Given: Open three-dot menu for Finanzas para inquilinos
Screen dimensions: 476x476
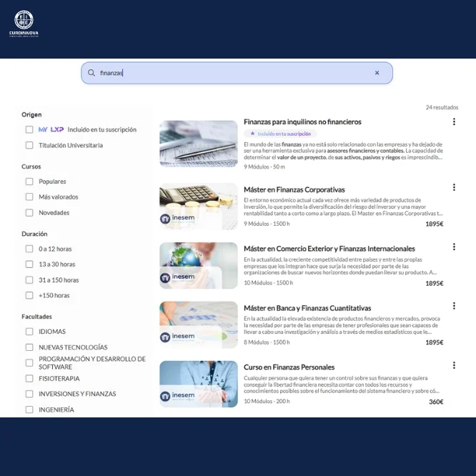Looking at the screenshot, I should click(454, 122).
